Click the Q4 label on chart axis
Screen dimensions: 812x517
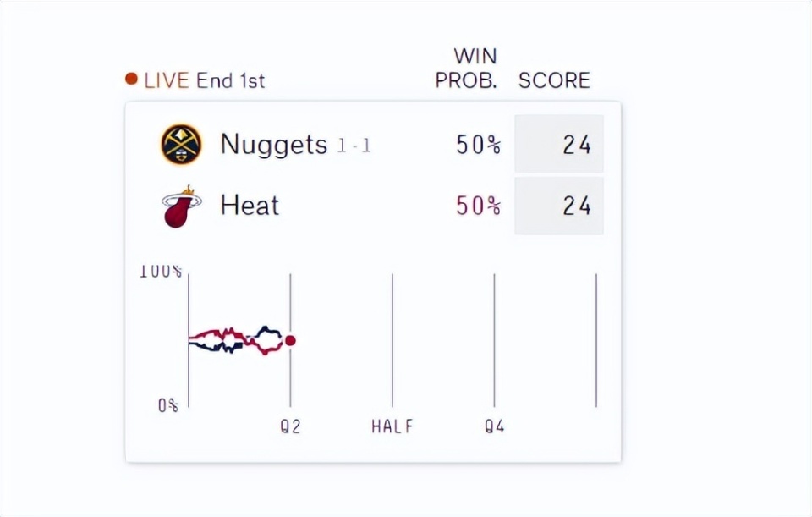click(495, 426)
